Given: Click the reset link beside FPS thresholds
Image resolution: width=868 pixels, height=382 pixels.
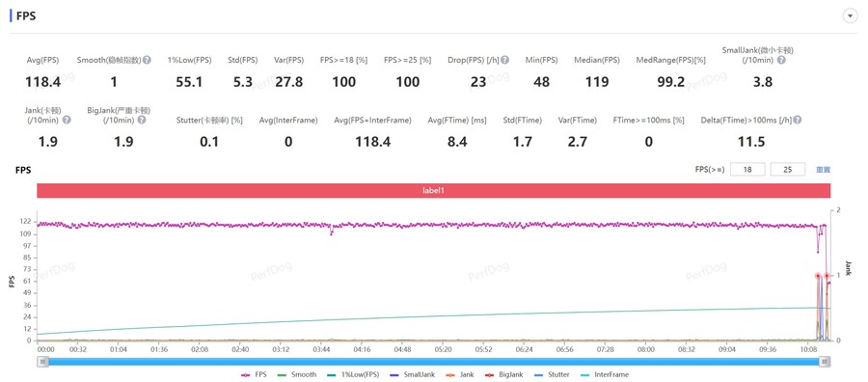Looking at the screenshot, I should tap(824, 170).
